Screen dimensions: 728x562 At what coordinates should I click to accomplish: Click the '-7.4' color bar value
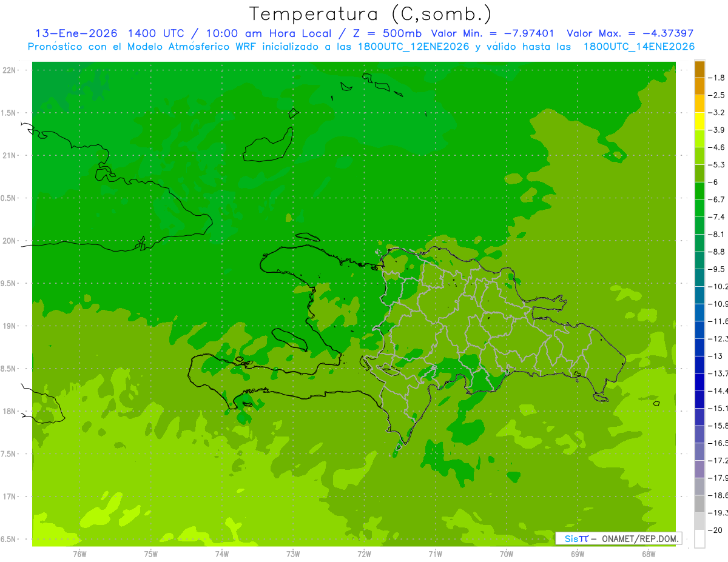point(716,217)
